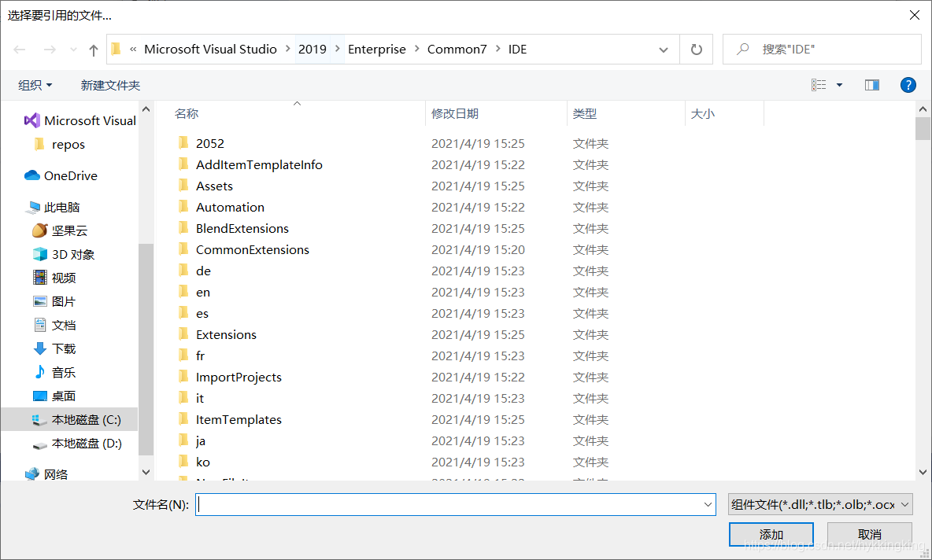Image resolution: width=932 pixels, height=560 pixels.
Task: Select 本地磁盘 (D:) drive
Action: (x=76, y=444)
